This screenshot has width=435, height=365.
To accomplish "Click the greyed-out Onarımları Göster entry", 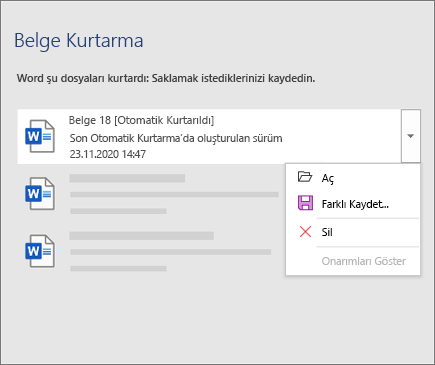I will click(x=353, y=261).
